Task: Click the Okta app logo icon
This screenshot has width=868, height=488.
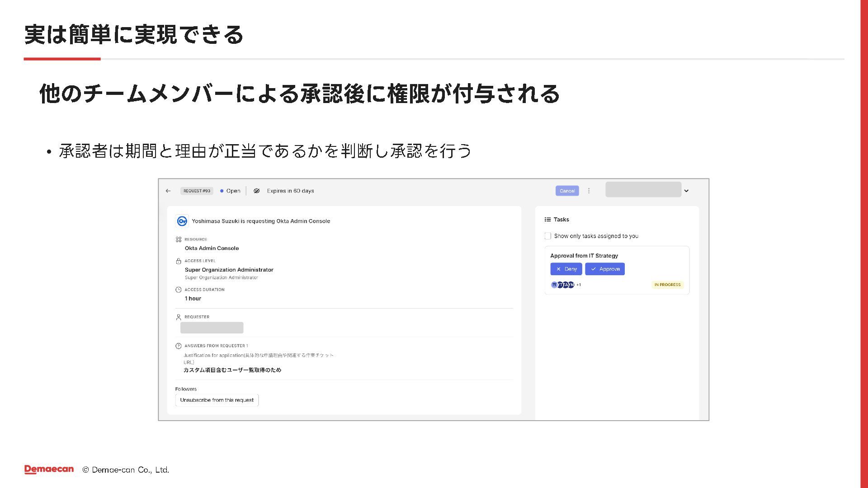Action: click(182, 221)
